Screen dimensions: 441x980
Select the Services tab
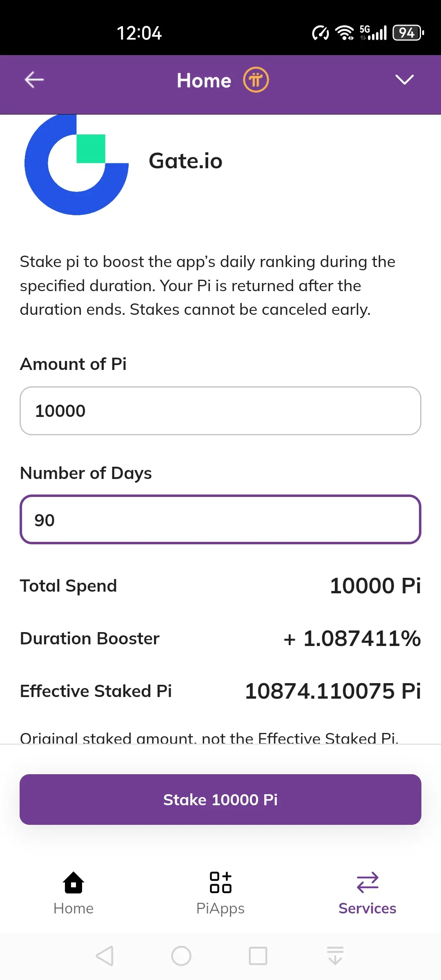tap(367, 893)
